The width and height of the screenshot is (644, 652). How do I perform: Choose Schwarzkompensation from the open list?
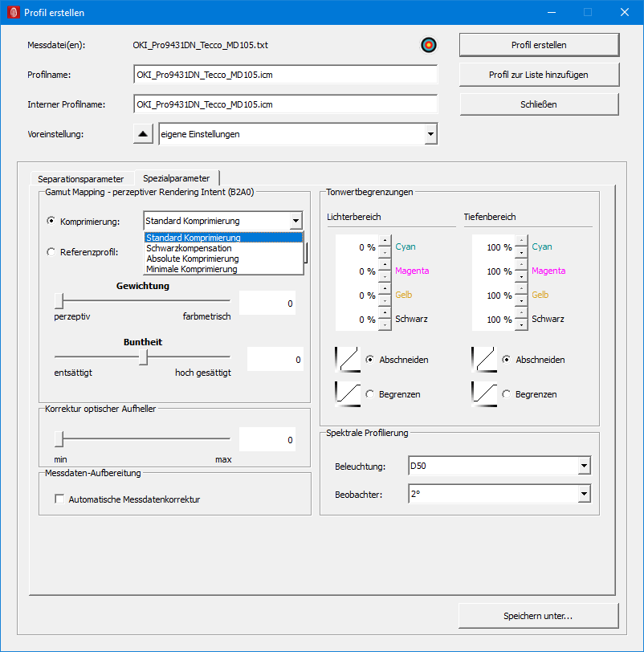(189, 249)
